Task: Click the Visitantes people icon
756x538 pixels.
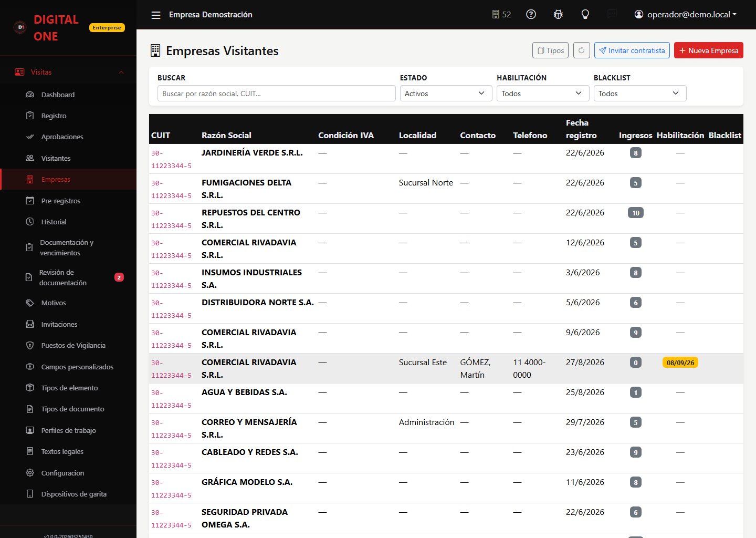Action: [x=30, y=158]
